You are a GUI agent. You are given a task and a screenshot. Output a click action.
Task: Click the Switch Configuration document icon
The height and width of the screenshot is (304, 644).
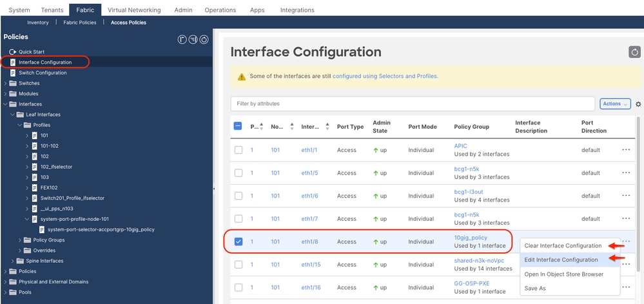click(x=12, y=73)
